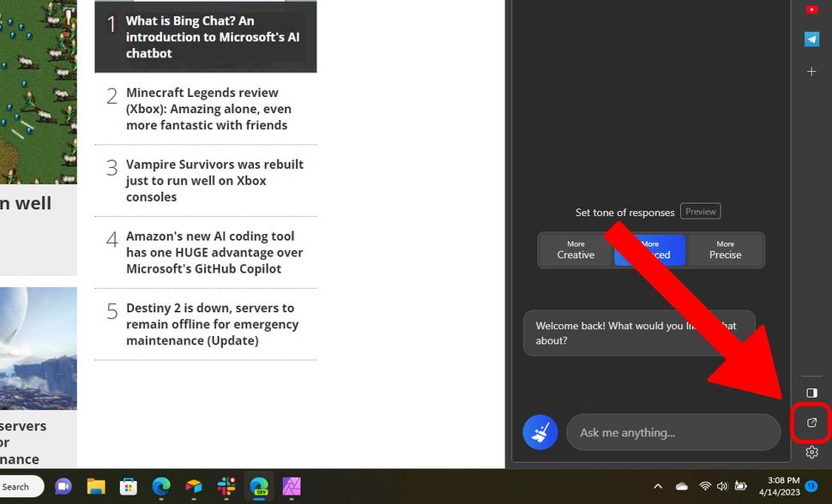Open YouTube from the Edge sidebar
Screen dimensions: 832x504
[x=811, y=9]
